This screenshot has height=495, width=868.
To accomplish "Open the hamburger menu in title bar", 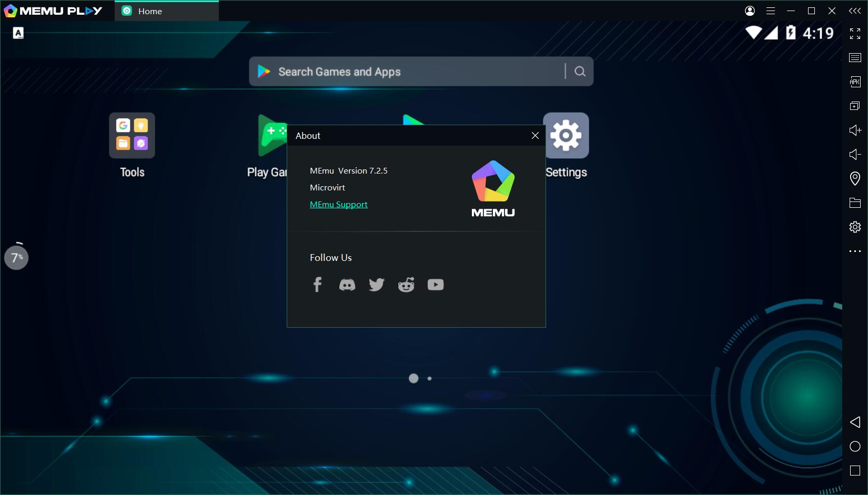I will [771, 11].
